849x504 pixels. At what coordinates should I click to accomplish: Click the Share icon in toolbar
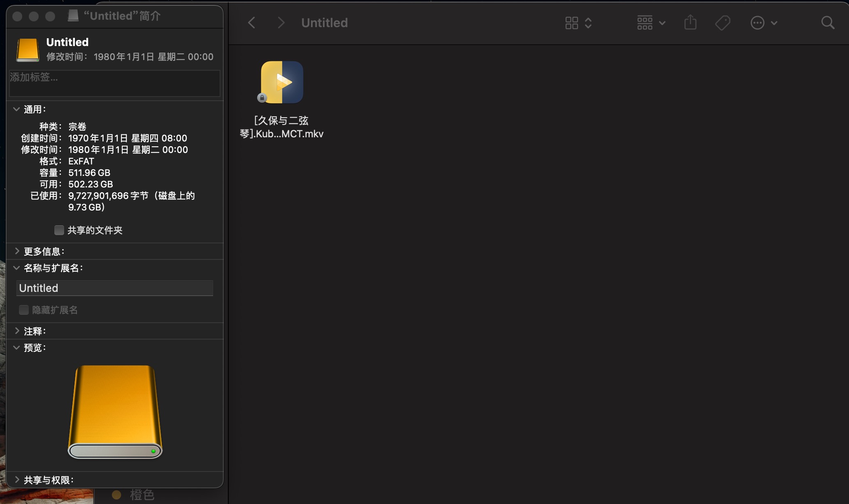pos(690,23)
